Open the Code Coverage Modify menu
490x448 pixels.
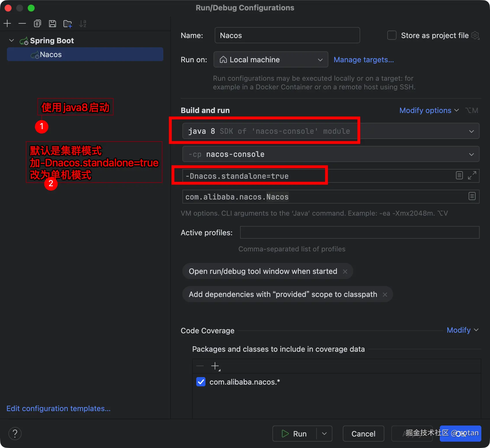[462, 330]
